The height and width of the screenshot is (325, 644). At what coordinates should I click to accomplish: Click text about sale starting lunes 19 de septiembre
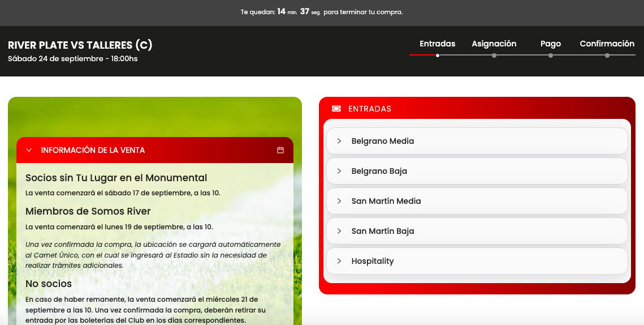119,227
